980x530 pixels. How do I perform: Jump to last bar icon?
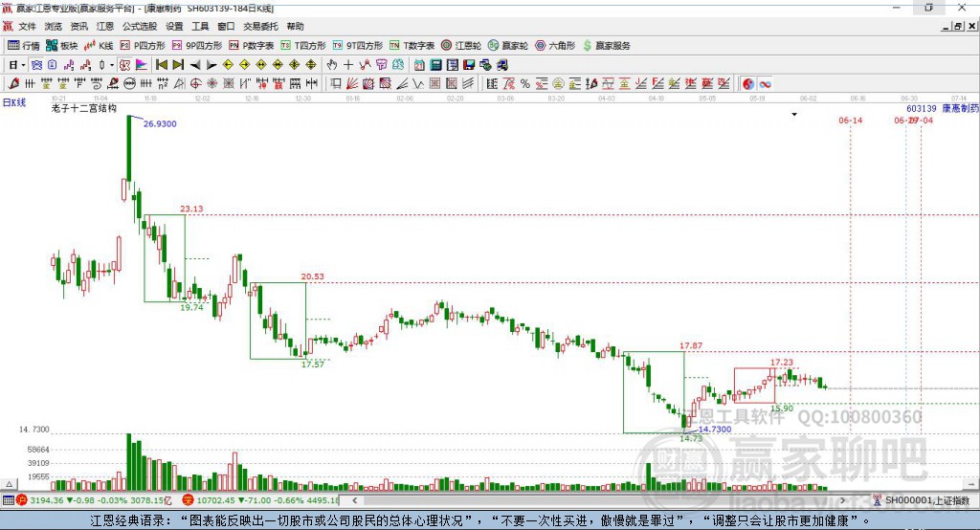click(178, 65)
